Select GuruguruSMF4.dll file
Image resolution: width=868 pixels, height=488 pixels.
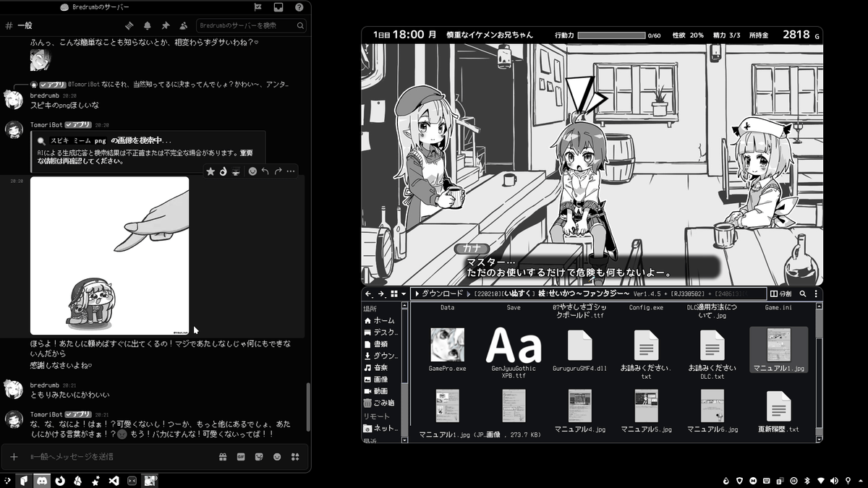pos(580,351)
